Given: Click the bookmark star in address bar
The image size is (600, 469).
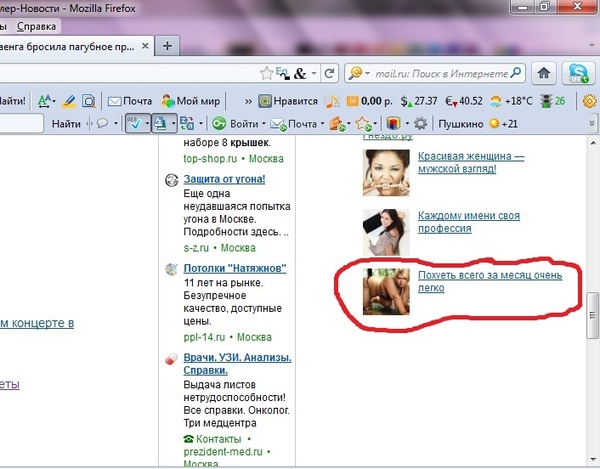Looking at the screenshot, I should click(x=267, y=73).
